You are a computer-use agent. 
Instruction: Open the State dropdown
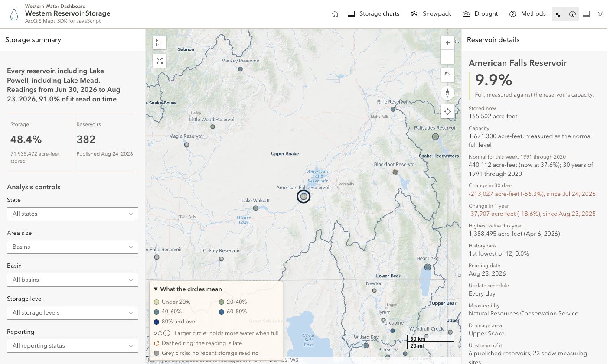(72, 214)
